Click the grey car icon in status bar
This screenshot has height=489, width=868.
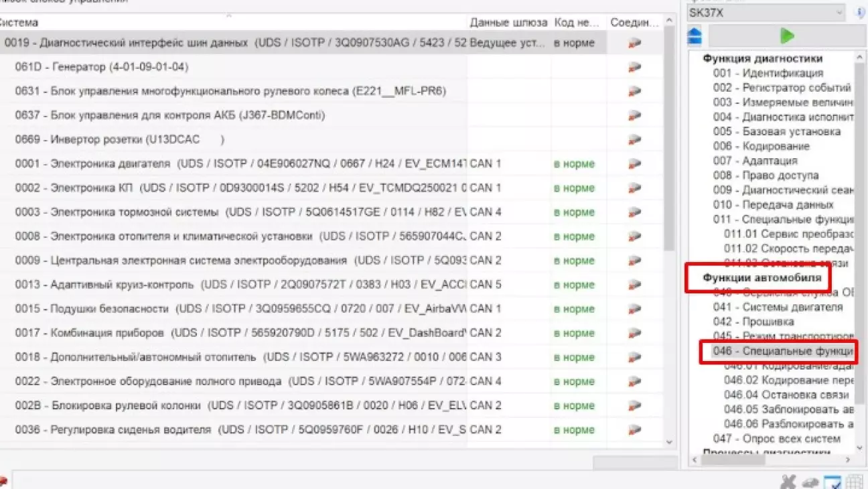pyautogui.click(x=810, y=482)
